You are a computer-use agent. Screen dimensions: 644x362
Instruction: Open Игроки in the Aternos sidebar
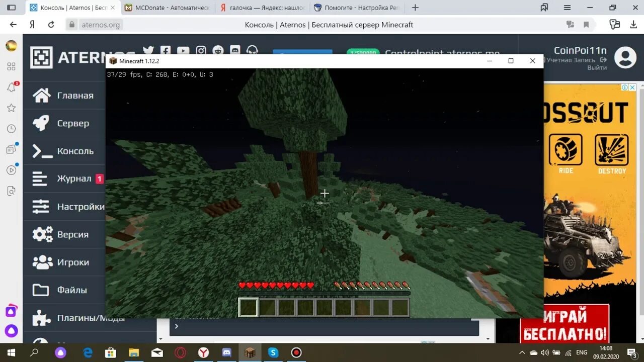(64, 262)
